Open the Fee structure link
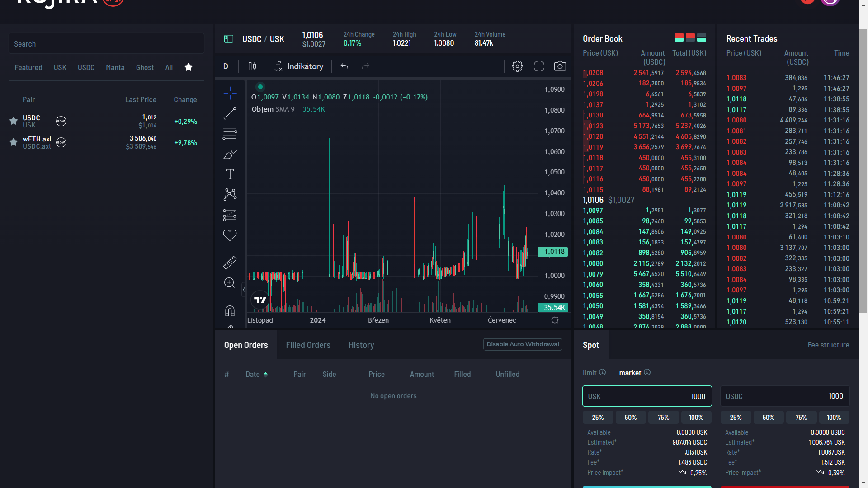The width and height of the screenshot is (868, 488). pyautogui.click(x=828, y=345)
